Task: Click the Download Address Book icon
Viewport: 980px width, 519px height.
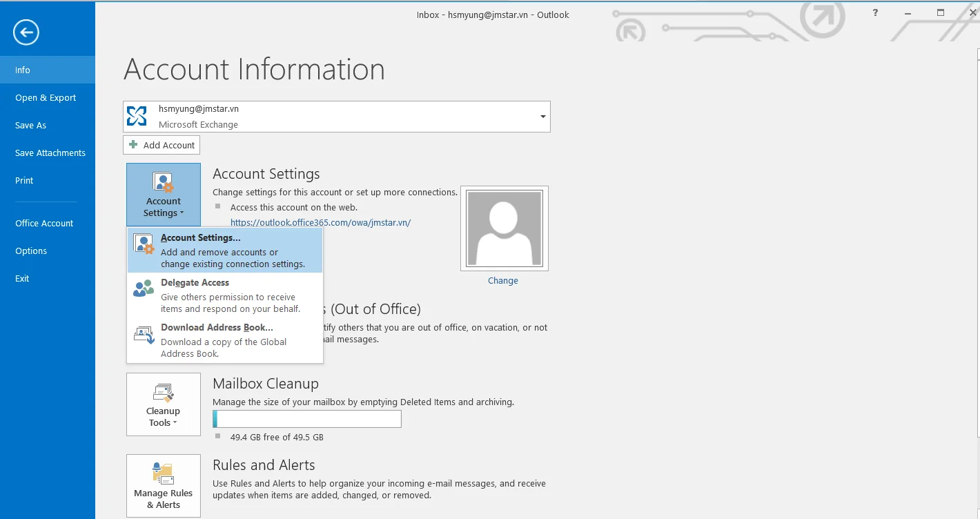Action: point(144,335)
